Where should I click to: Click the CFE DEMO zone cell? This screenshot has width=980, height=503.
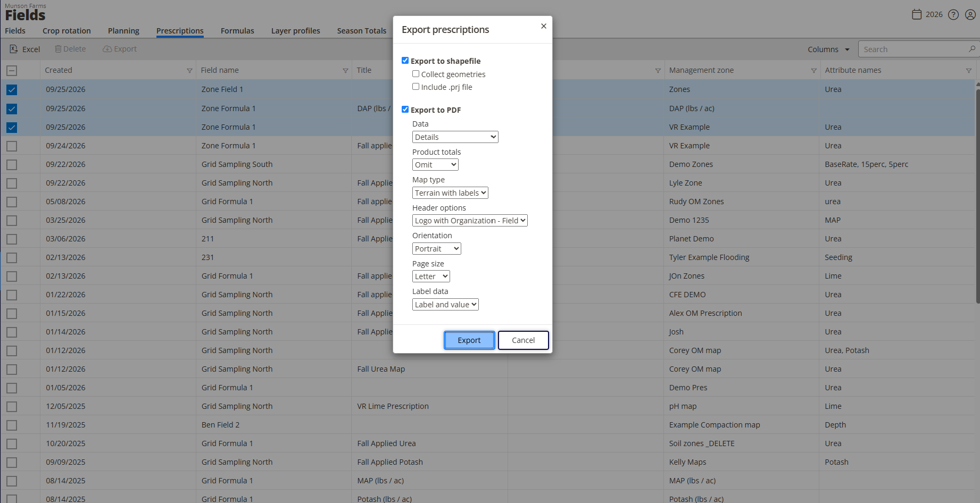(x=687, y=295)
